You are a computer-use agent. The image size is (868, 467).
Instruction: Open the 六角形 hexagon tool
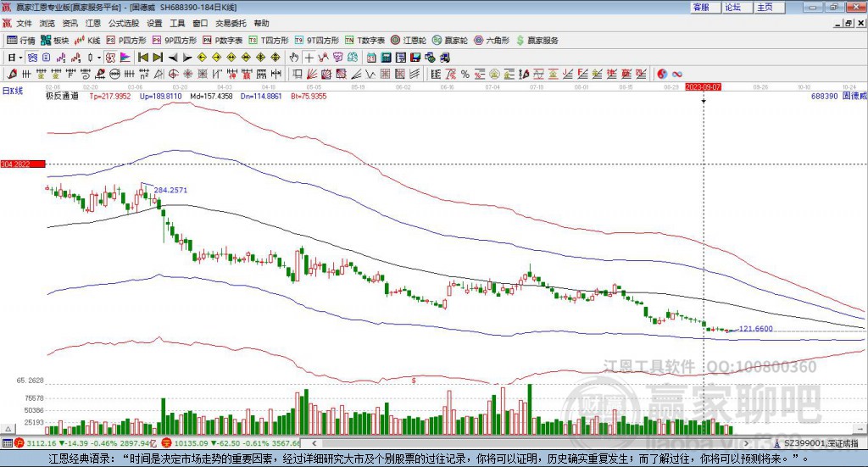tap(492, 41)
